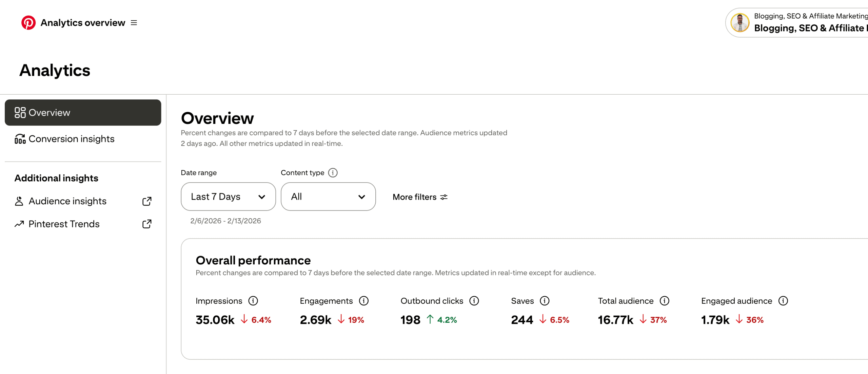This screenshot has height=374, width=868.
Task: Select the Overview grid icon in sidebar
Action: [20, 112]
